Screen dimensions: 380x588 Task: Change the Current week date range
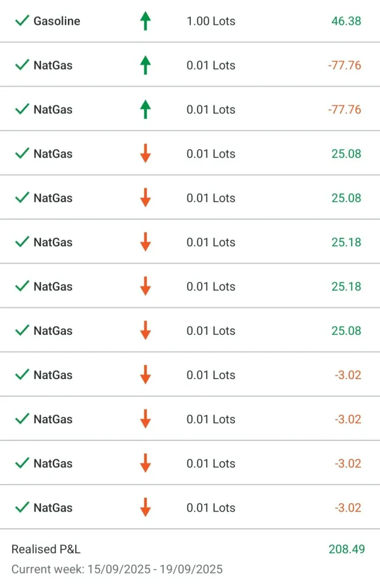click(x=117, y=570)
